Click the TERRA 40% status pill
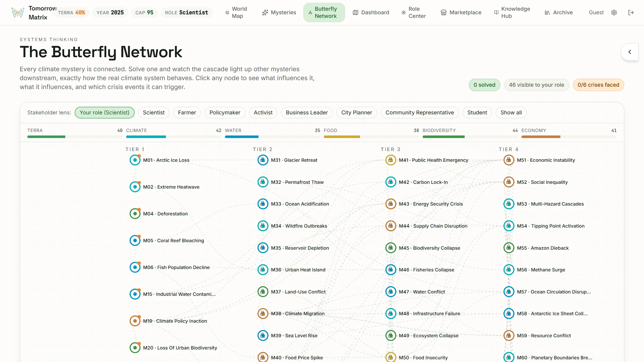The width and height of the screenshot is (644, 362). (72, 13)
